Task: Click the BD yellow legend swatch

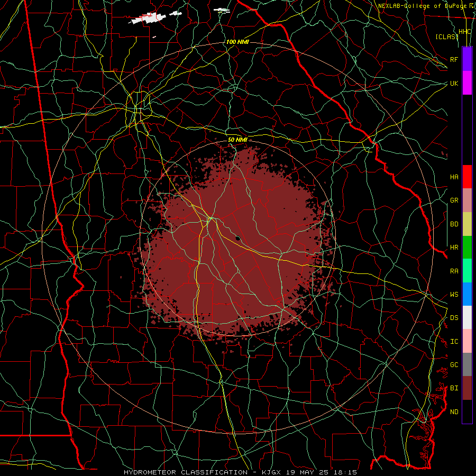Action: tap(467, 224)
